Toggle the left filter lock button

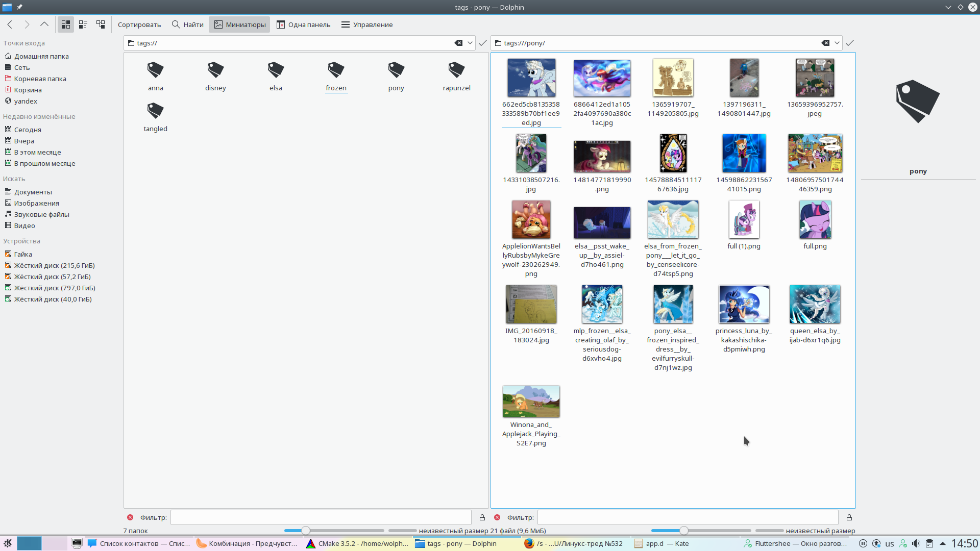coord(482,517)
